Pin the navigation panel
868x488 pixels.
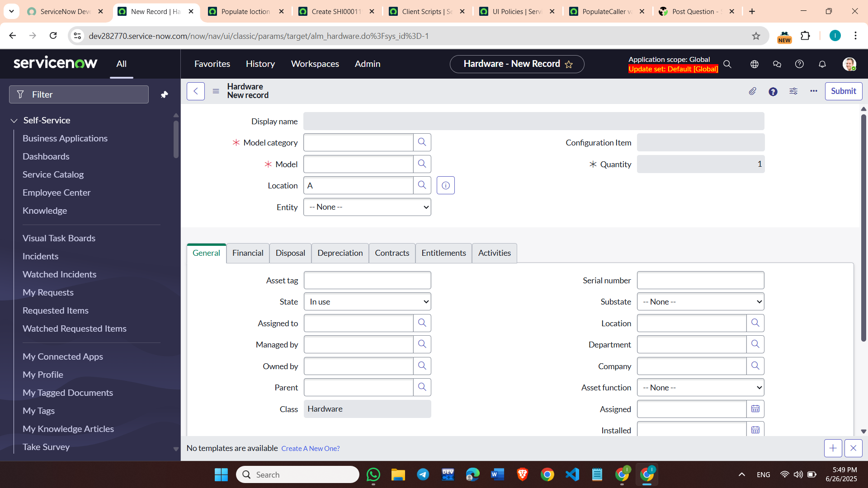click(x=165, y=94)
